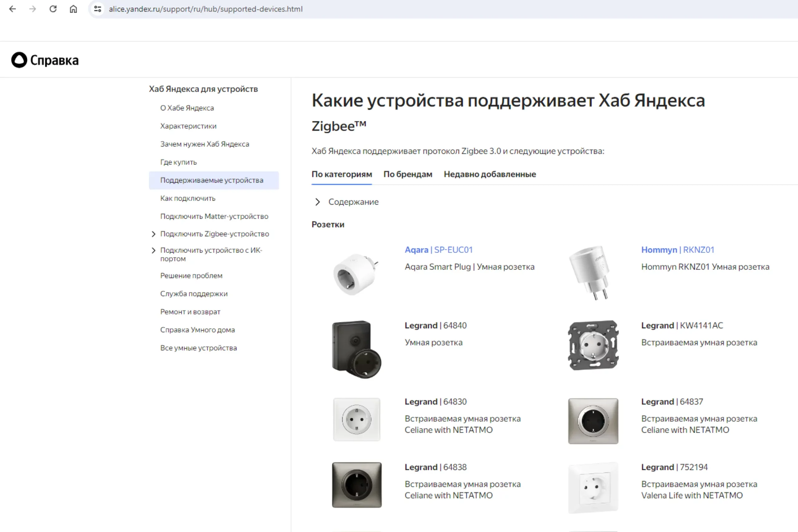
Task: Click the Alice Справка logo
Action: pos(45,60)
